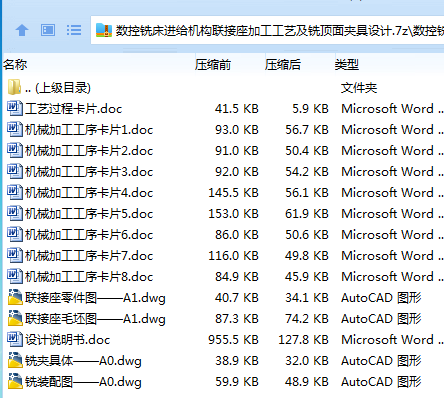Select the folder icon of 上级目录
This screenshot has width=444, height=398.
14,87
